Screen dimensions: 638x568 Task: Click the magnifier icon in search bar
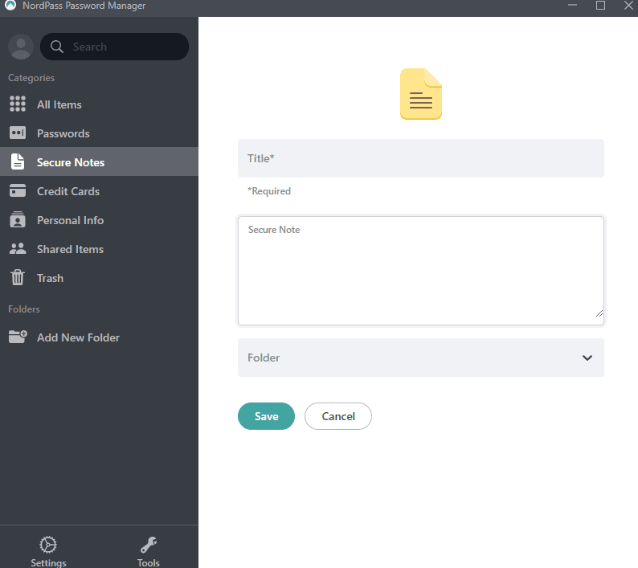point(57,47)
